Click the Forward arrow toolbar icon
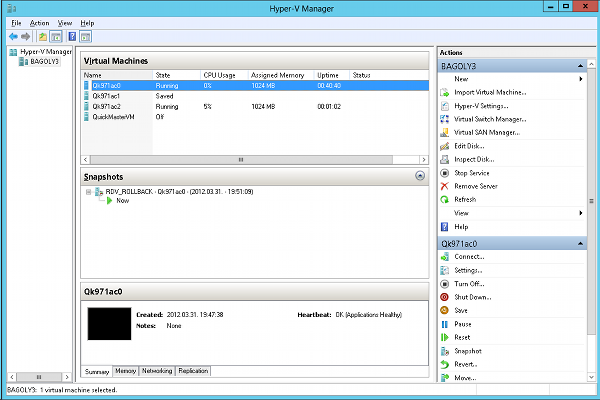The height and width of the screenshot is (400, 600). click(26, 37)
